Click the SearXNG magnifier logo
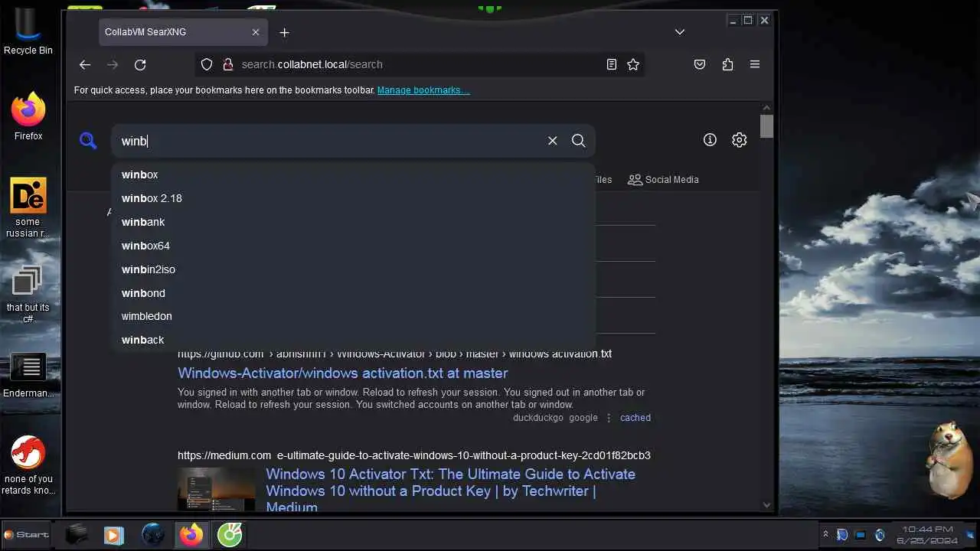 point(88,140)
